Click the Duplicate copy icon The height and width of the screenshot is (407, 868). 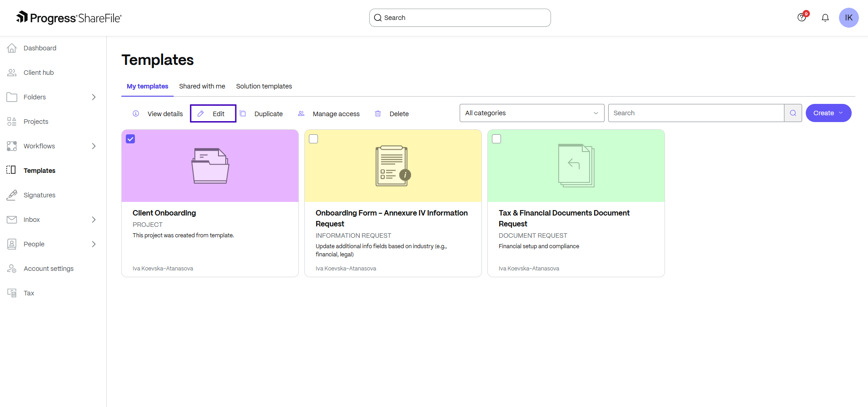coord(243,113)
